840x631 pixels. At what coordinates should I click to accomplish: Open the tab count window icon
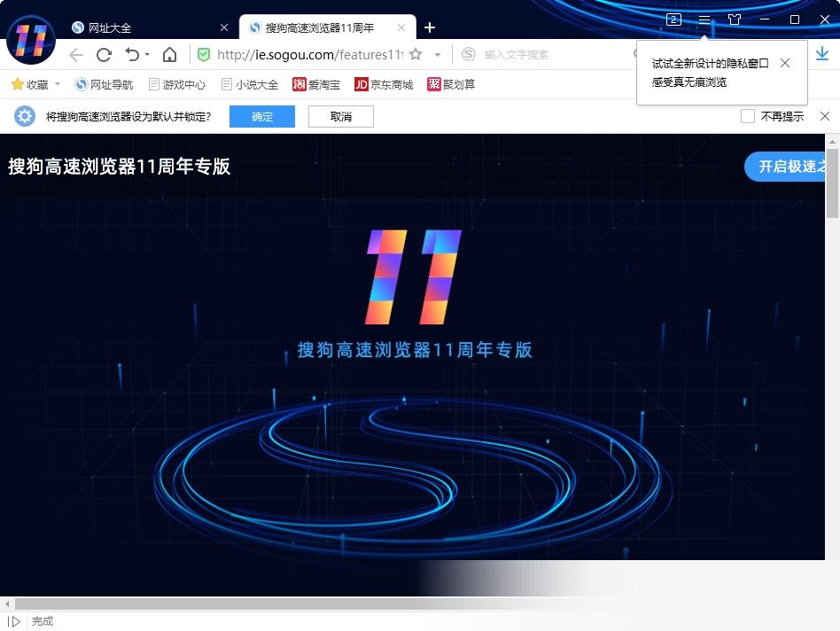point(673,19)
